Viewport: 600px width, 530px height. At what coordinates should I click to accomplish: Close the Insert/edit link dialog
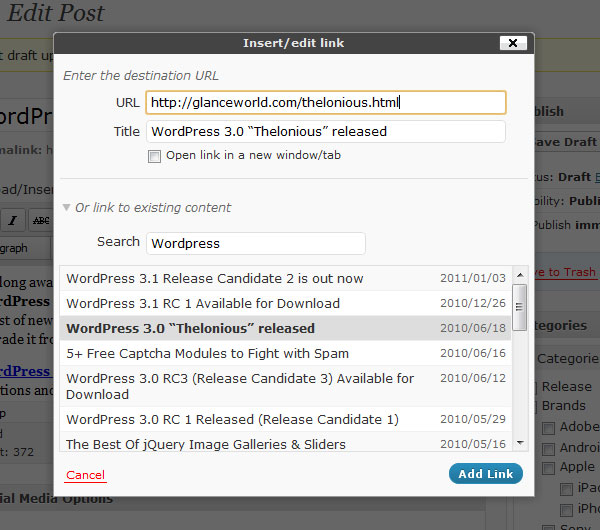513,43
